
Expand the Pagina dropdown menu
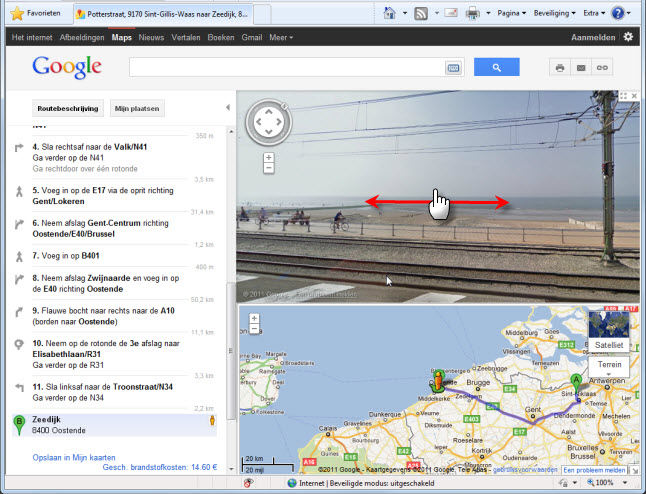[511, 13]
